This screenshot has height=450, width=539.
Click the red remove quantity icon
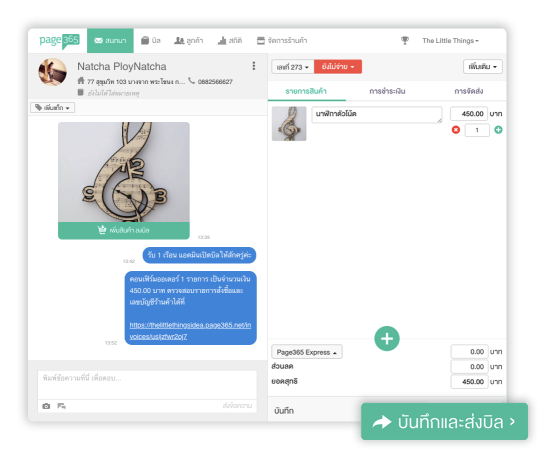tap(456, 130)
